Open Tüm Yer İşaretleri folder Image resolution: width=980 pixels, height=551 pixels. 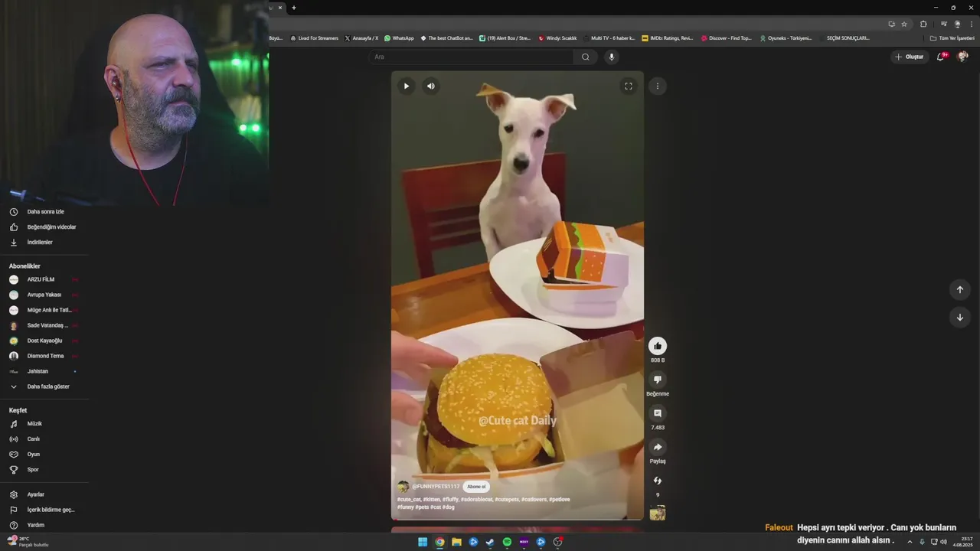click(x=952, y=37)
